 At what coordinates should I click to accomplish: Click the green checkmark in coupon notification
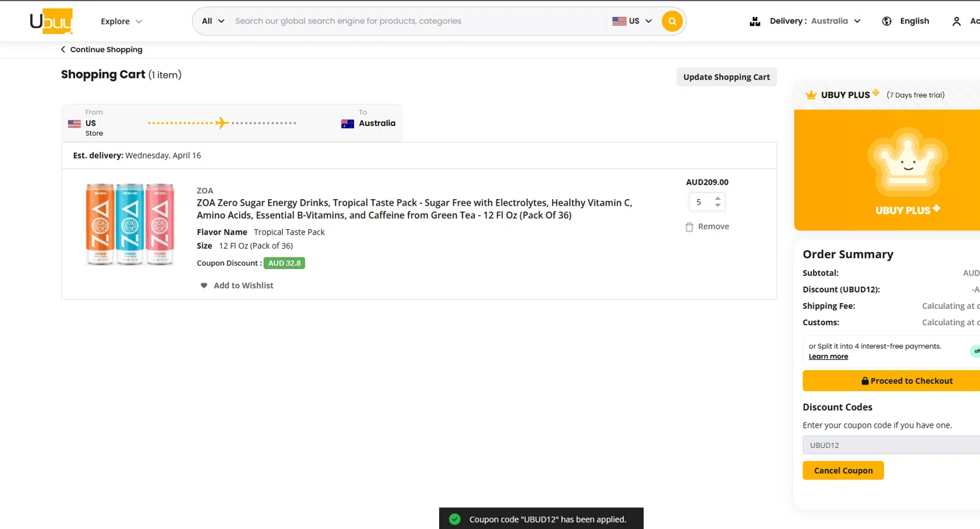coord(455,519)
